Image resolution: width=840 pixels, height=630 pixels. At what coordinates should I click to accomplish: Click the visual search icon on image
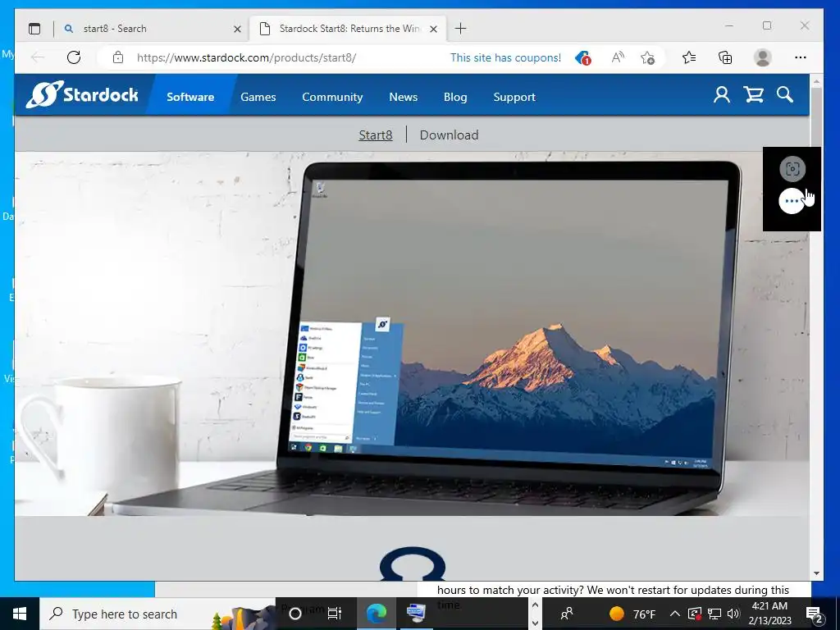[792, 169]
